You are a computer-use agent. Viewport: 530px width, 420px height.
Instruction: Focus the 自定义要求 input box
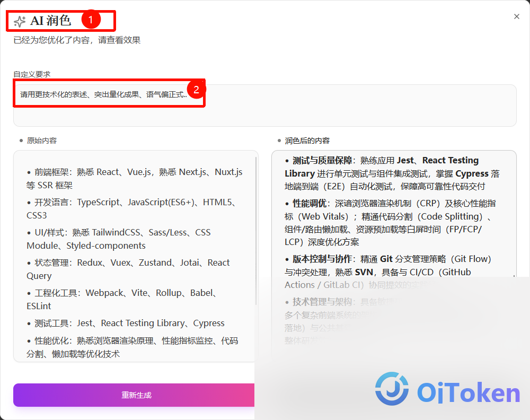(x=264, y=106)
